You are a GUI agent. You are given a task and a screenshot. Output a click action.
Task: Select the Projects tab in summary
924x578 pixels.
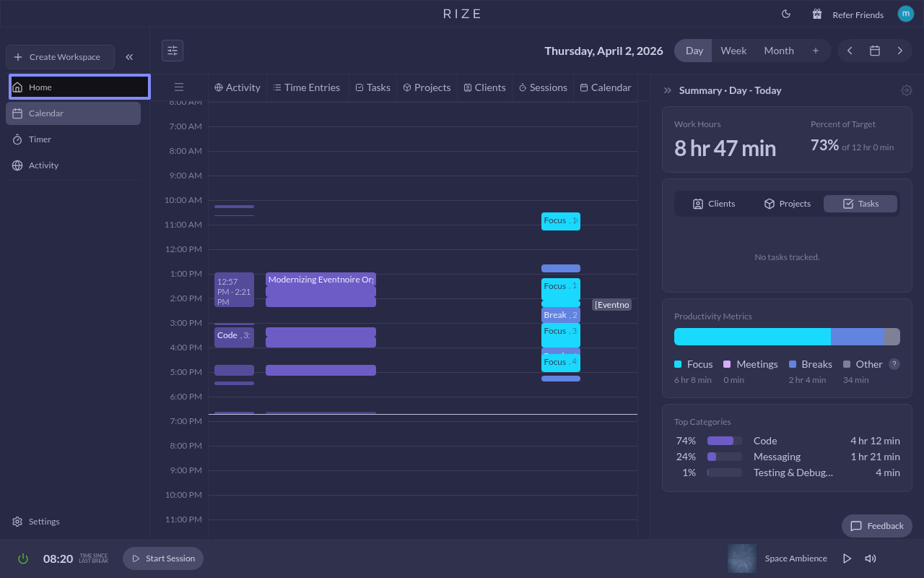(787, 204)
